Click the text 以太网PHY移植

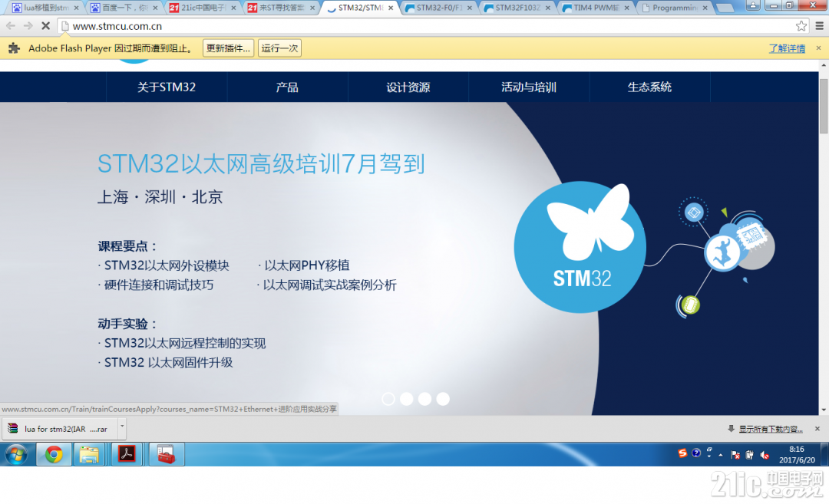tap(306, 265)
